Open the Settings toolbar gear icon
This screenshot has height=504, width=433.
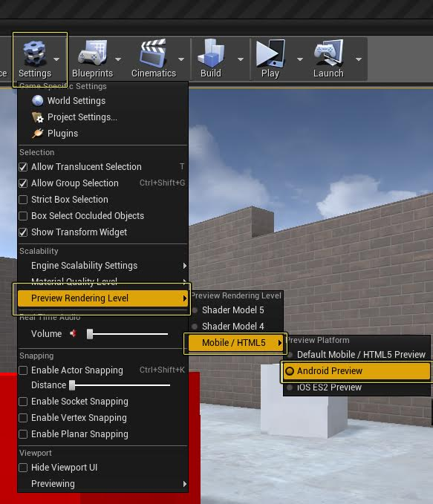coord(34,53)
